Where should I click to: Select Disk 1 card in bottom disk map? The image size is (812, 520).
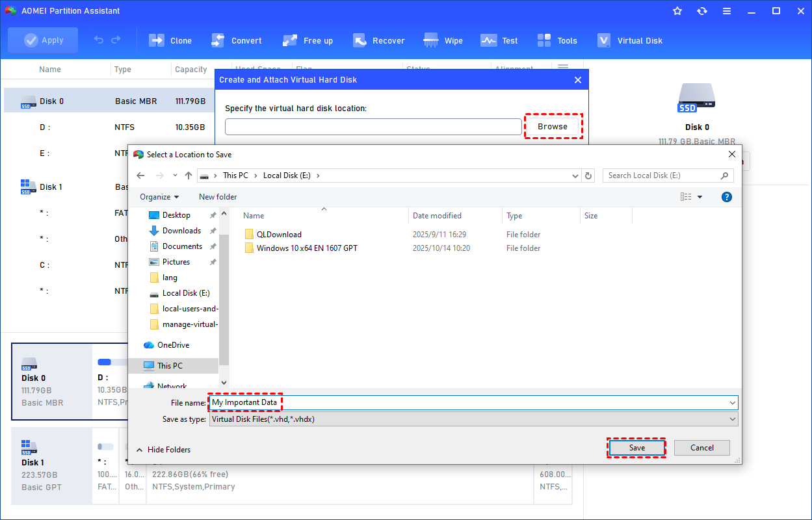[x=52, y=466]
